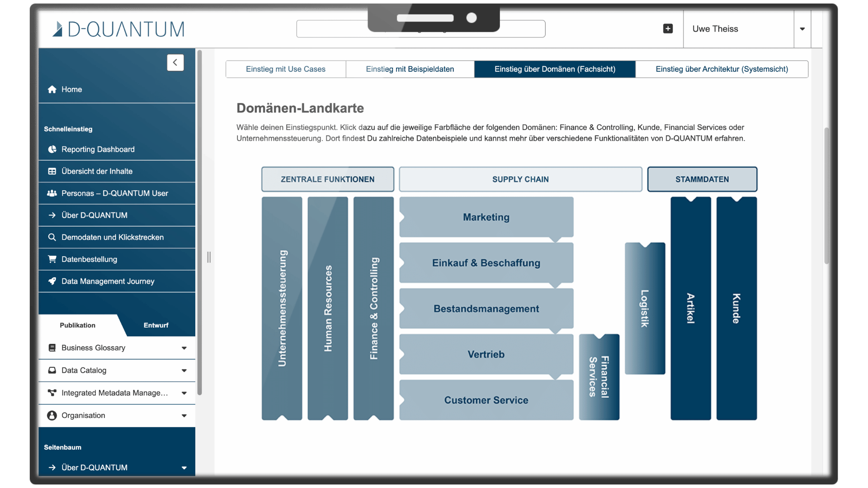
Task: Click the Data Management Journey rocket icon
Action: point(52,281)
